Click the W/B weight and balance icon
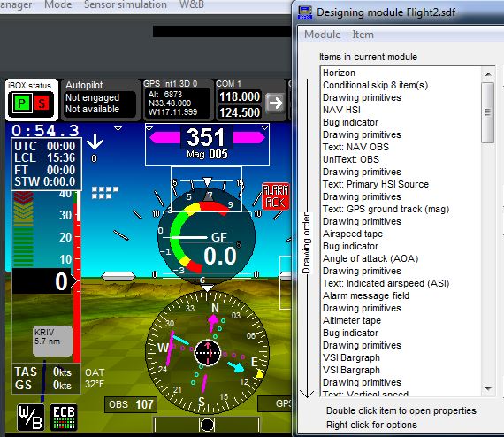Viewport: 504px width, 437px height. coord(31,417)
